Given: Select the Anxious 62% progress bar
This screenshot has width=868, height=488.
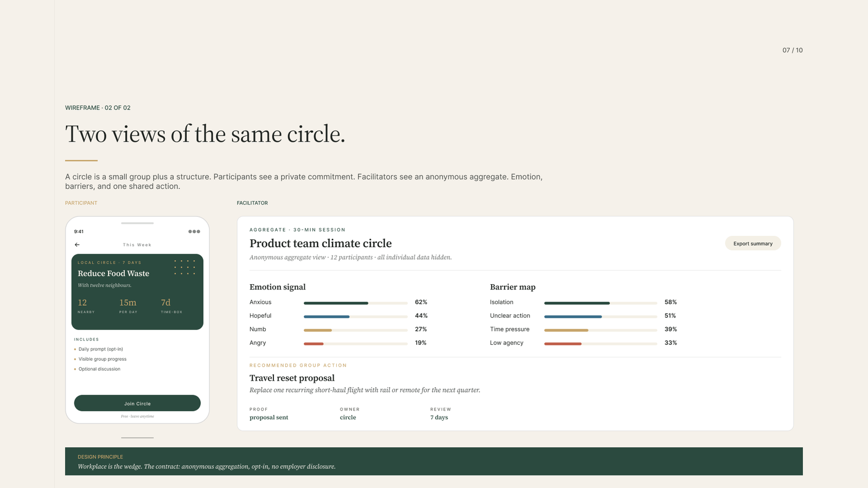Looking at the screenshot, I should coord(355,303).
